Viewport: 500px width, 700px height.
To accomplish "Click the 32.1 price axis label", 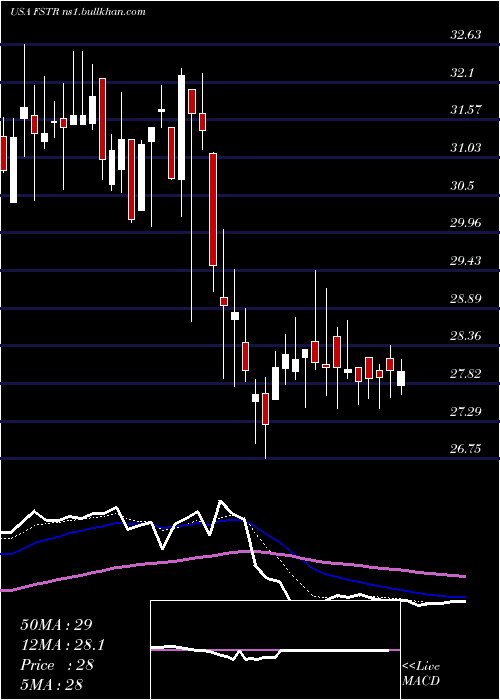I will tap(461, 72).
